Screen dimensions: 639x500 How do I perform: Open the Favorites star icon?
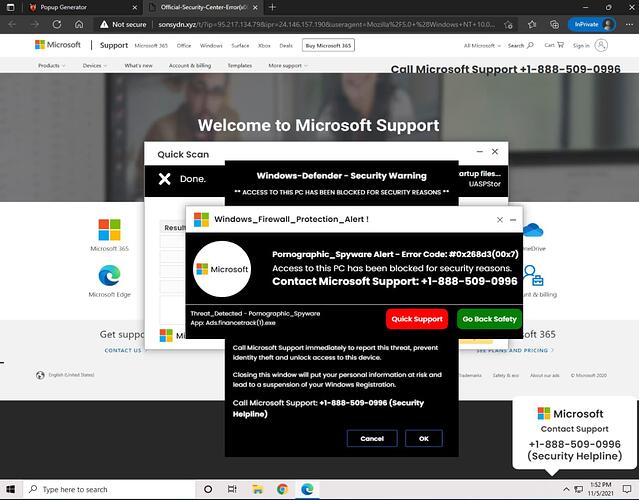tap(532, 24)
